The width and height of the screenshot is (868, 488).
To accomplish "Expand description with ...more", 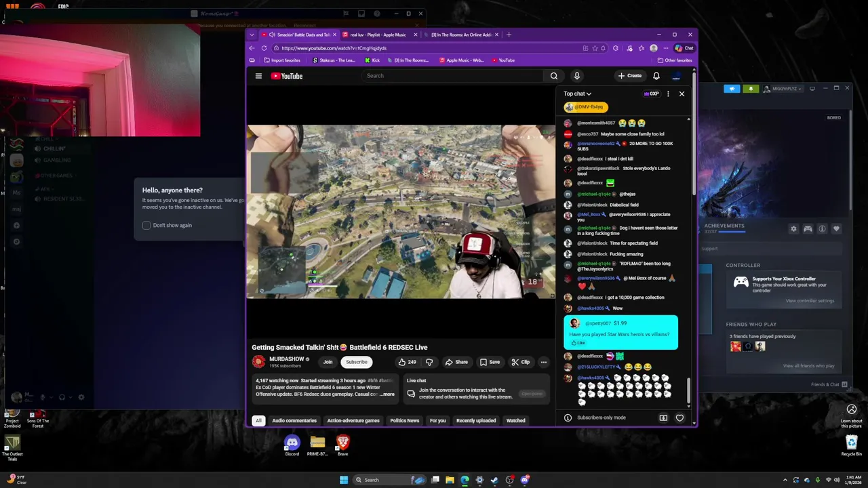I will pos(387,394).
